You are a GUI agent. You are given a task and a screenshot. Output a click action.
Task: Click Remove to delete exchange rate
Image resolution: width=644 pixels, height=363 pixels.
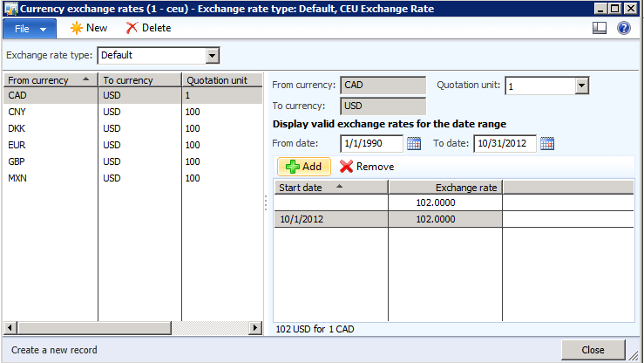coord(367,166)
